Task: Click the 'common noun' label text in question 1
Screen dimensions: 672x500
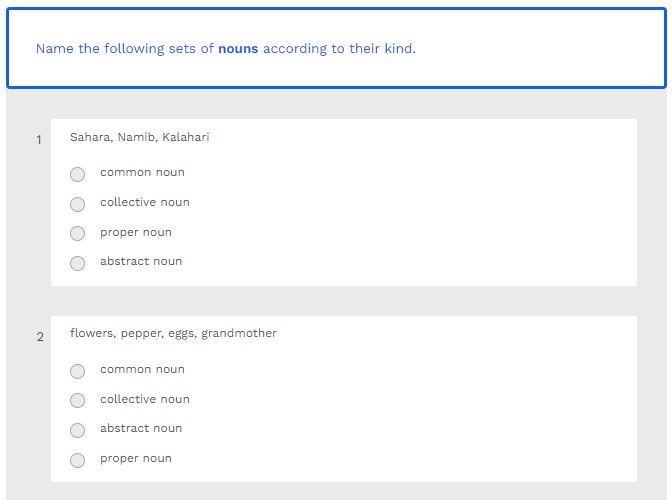Action: pos(142,172)
